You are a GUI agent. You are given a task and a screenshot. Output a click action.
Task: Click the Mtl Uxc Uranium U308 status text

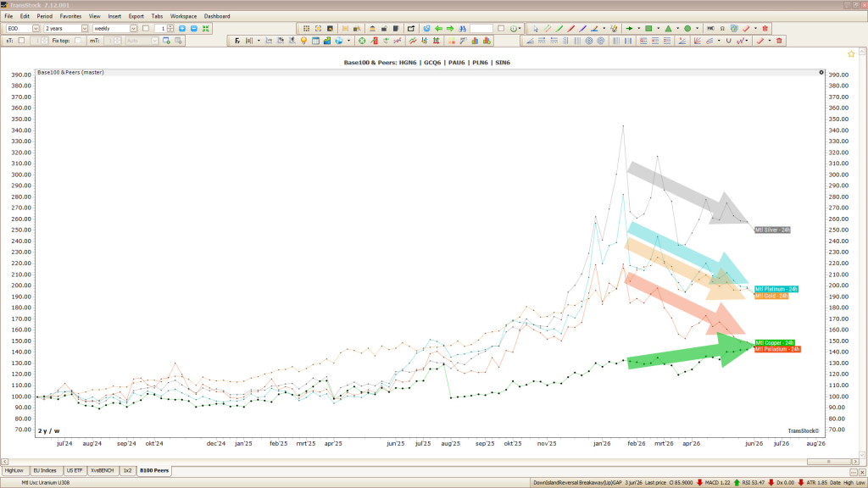tap(46, 482)
